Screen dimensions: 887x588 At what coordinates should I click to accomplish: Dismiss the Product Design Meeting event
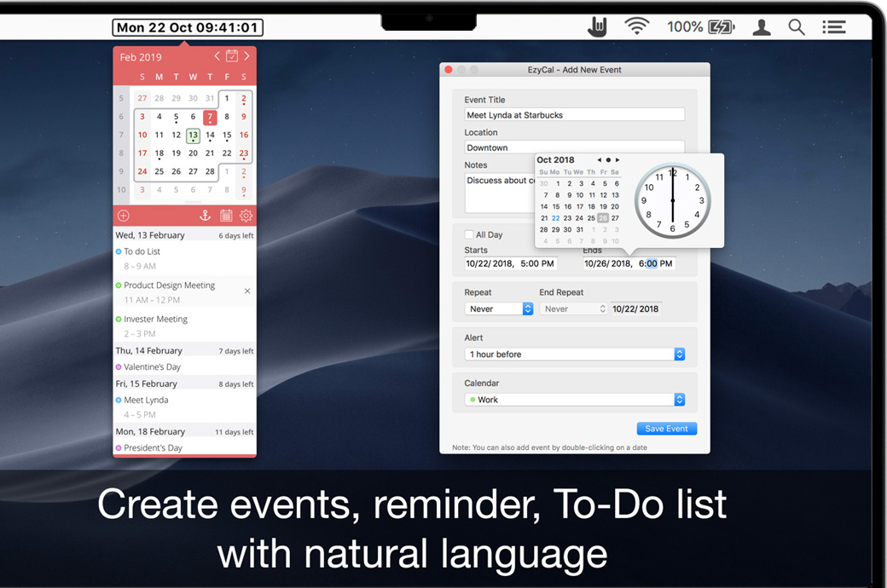(x=247, y=291)
